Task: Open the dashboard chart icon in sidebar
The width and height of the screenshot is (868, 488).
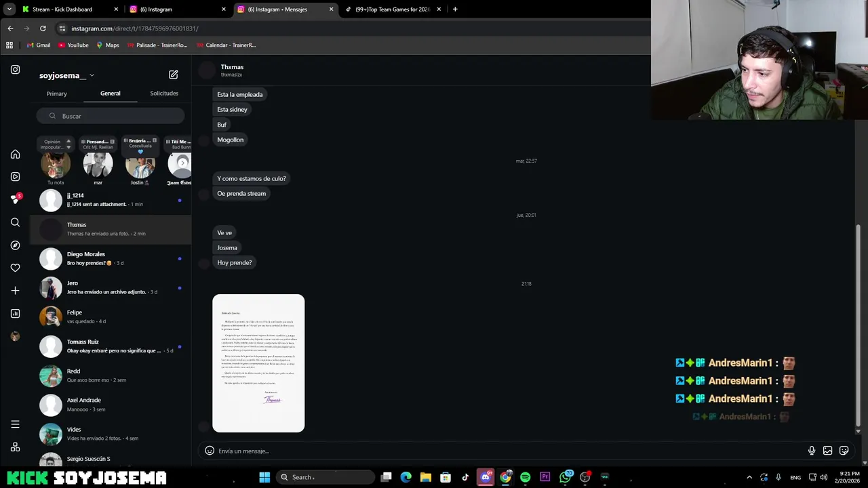Action: pos(15,313)
